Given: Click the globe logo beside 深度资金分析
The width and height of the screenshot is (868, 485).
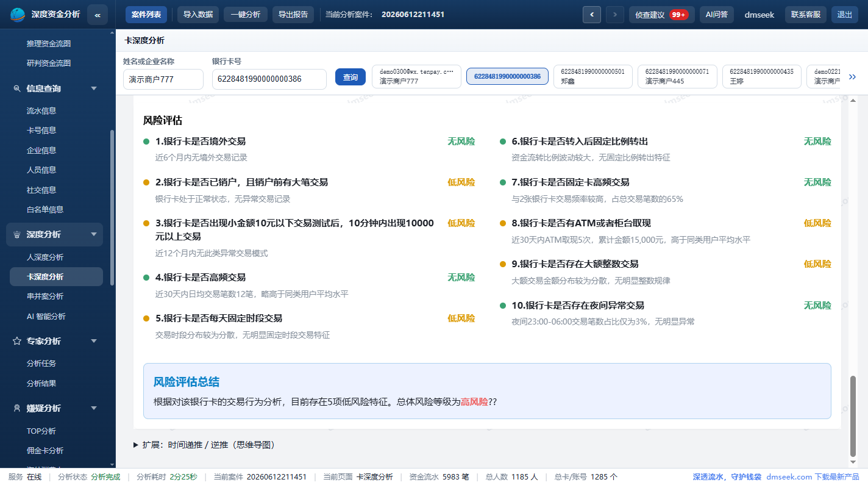Looking at the screenshot, I should pyautogui.click(x=18, y=15).
